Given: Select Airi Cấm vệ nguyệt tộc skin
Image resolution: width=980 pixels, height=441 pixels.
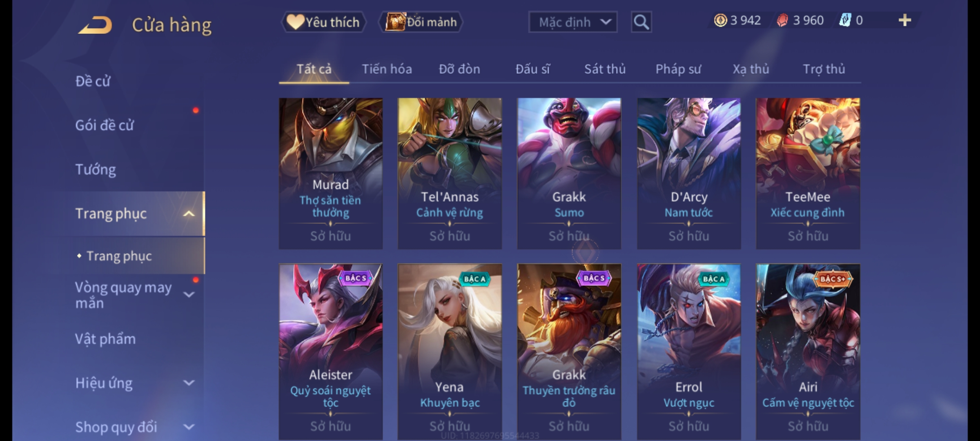Looking at the screenshot, I should click(808, 352).
